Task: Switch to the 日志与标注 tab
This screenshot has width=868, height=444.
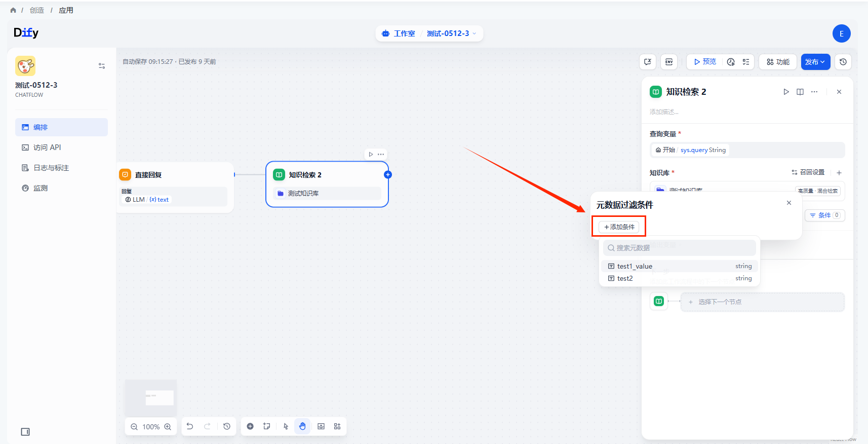Action: [x=61, y=168]
